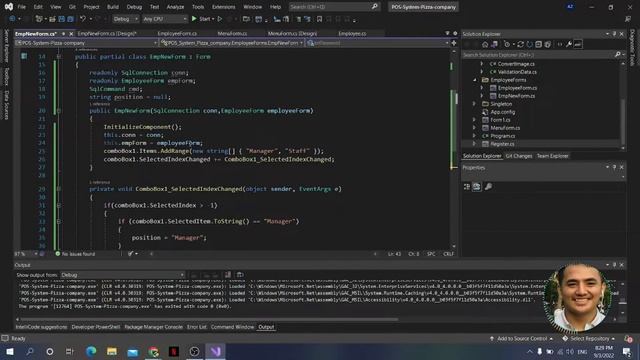The height and width of the screenshot is (360, 640).
Task: Click Switch Views icon in Solution Explorer
Action: [494, 44]
